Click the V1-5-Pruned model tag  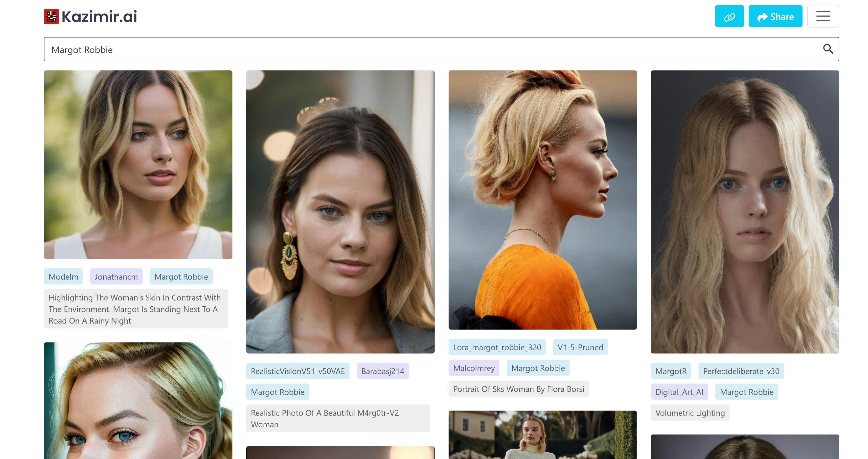tap(580, 347)
